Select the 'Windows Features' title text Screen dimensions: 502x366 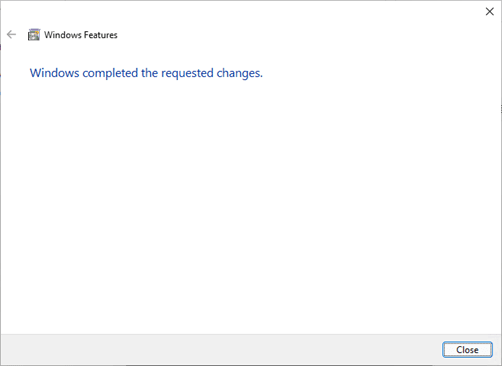point(81,35)
